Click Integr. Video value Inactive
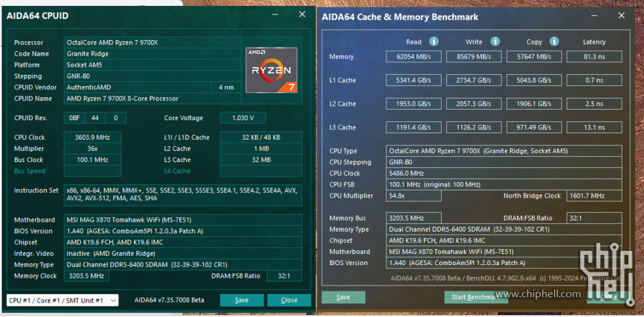 pyautogui.click(x=183, y=253)
